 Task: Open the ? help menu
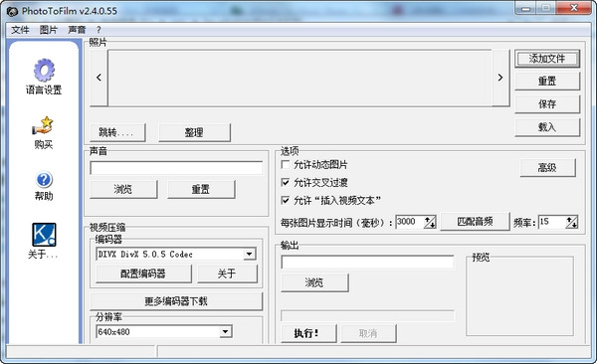[99, 30]
